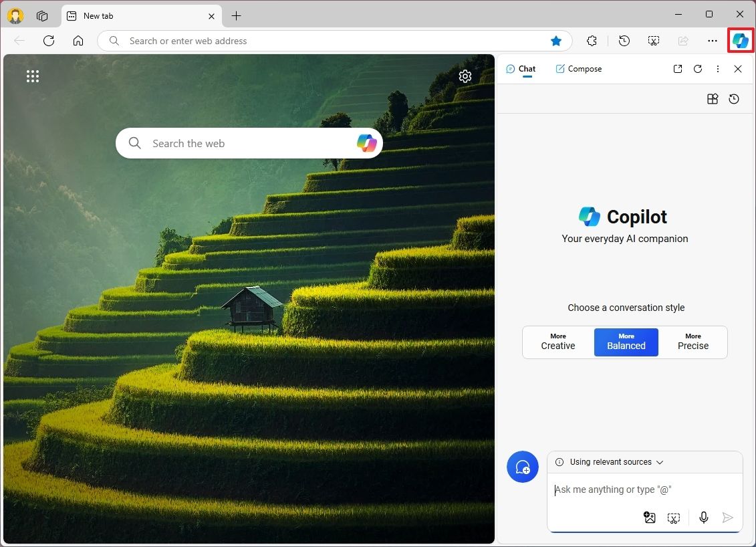Select the More Creative conversation style
The width and height of the screenshot is (756, 547).
click(557, 342)
